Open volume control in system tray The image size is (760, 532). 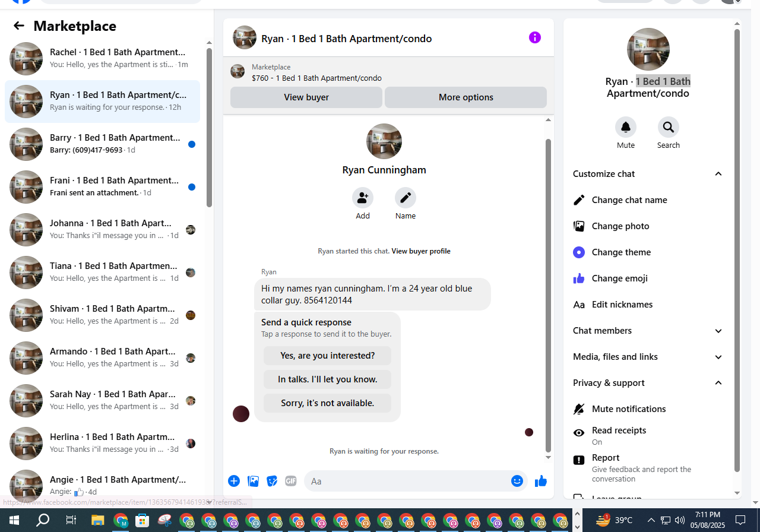coord(680,520)
